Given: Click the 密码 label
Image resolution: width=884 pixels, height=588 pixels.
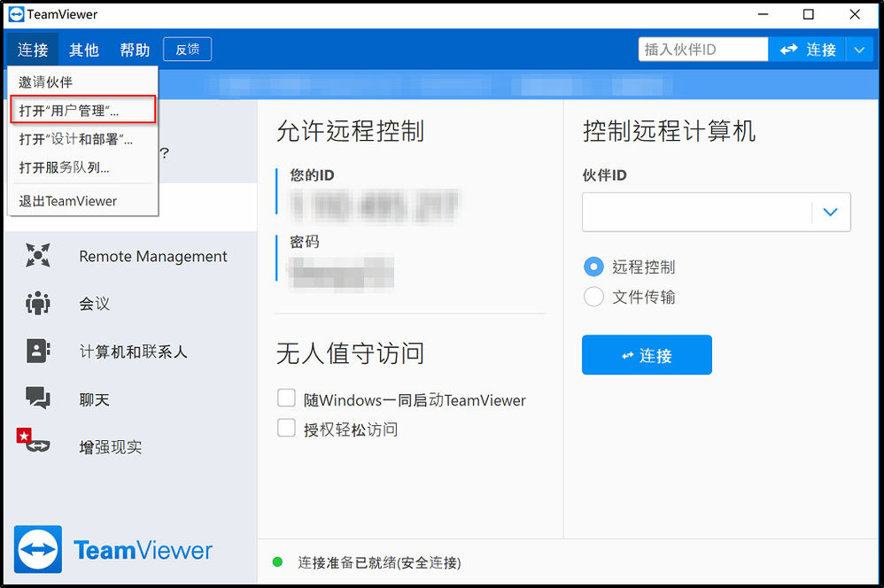Looking at the screenshot, I should tap(305, 241).
